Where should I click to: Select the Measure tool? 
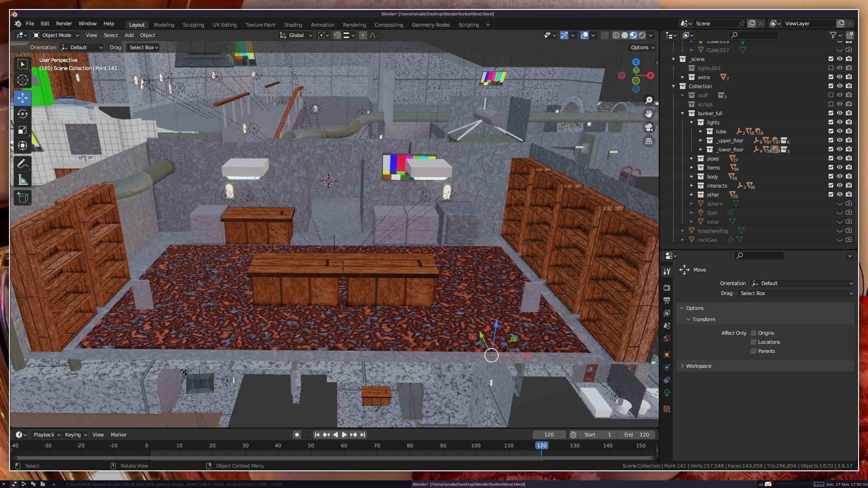tap(22, 180)
